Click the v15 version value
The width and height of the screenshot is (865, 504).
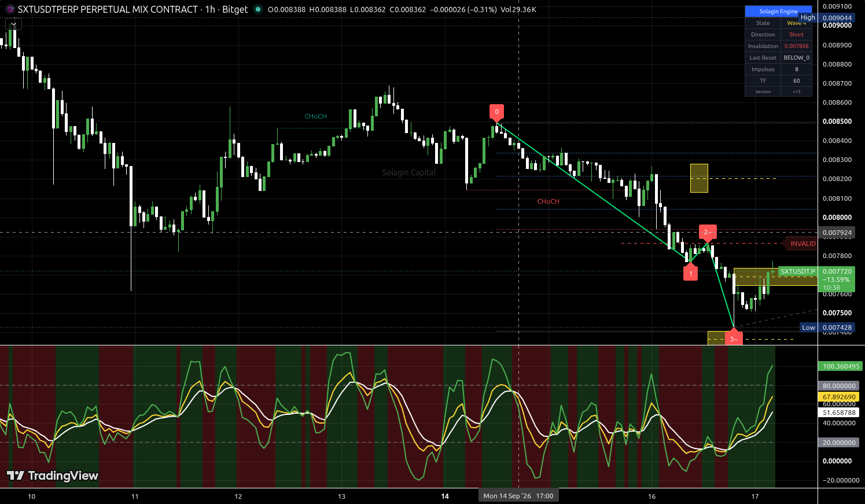point(796,91)
